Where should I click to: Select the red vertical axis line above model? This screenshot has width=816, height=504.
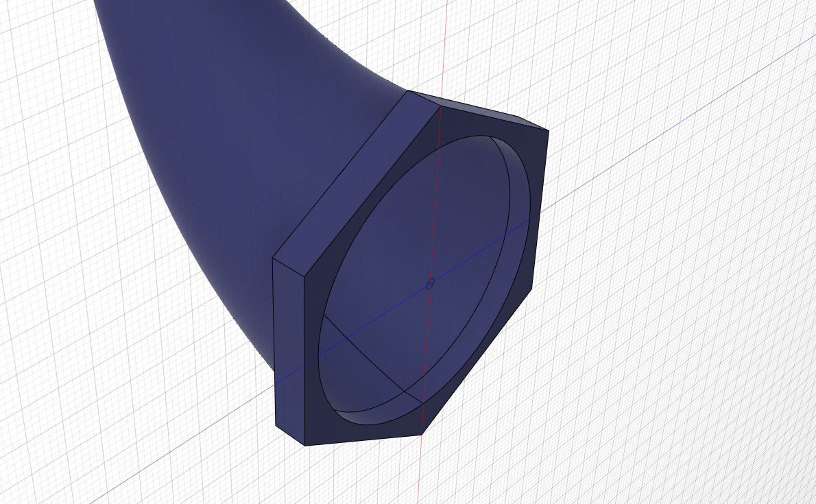click(x=446, y=41)
